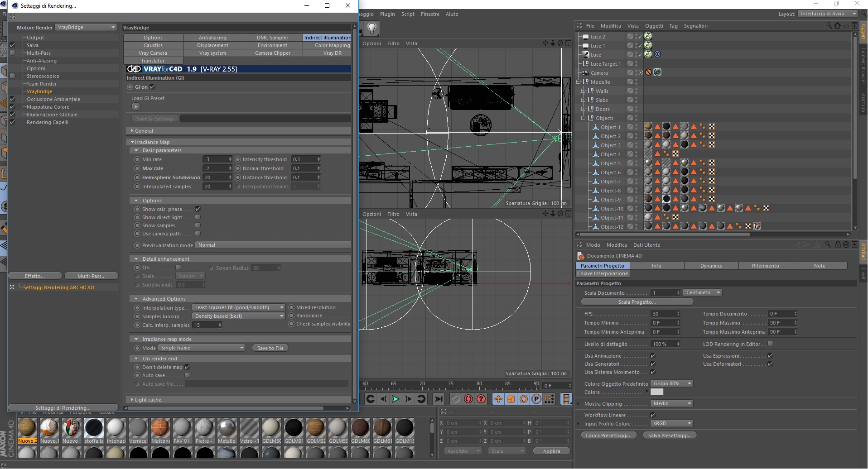Click the FPS value field
Viewport: 868px width, 469px height.
click(x=665, y=314)
